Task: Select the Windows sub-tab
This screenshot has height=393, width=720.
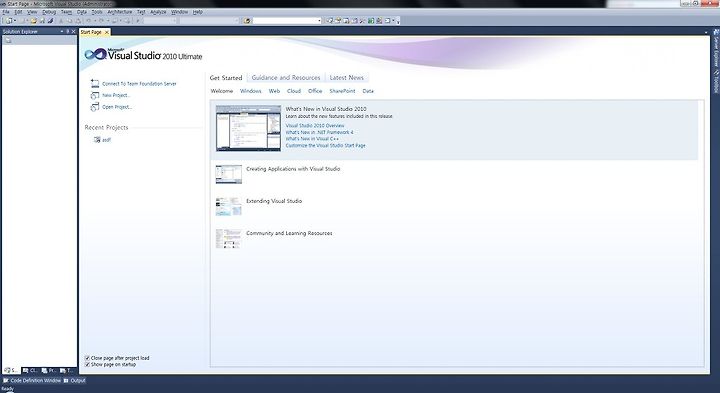Action: [251, 91]
